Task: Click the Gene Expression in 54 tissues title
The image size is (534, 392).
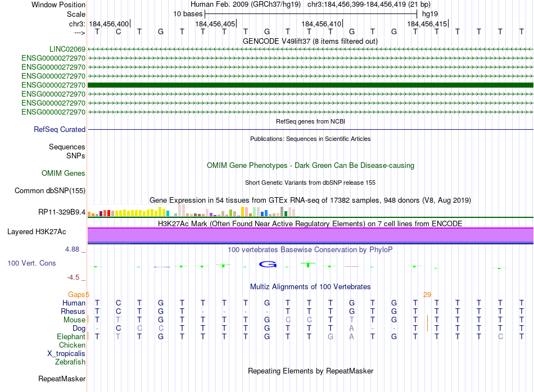Action: 310,200
